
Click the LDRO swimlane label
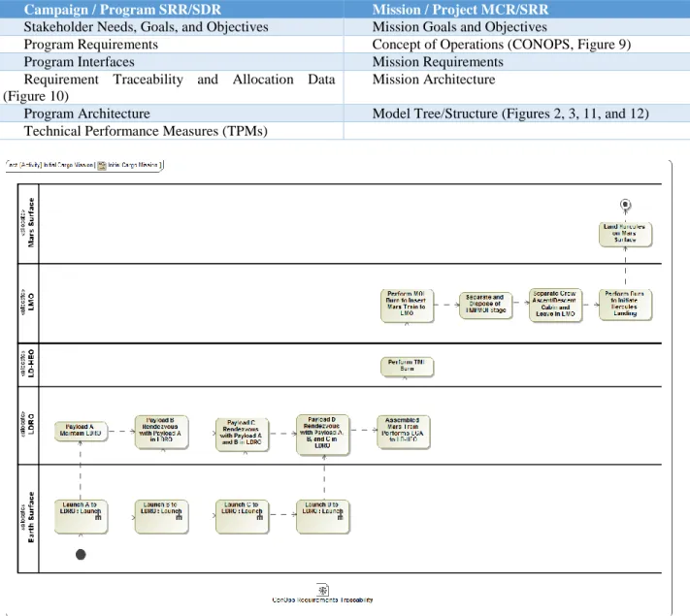tap(31, 424)
